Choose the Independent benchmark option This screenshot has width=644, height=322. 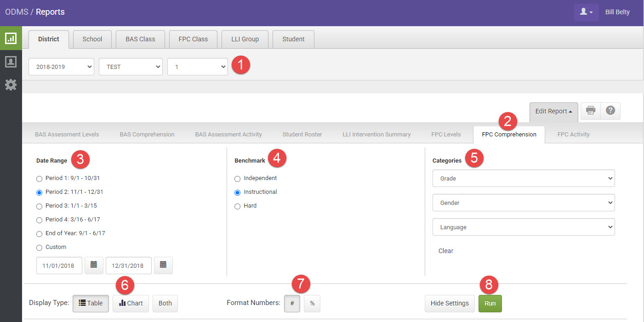tap(238, 179)
